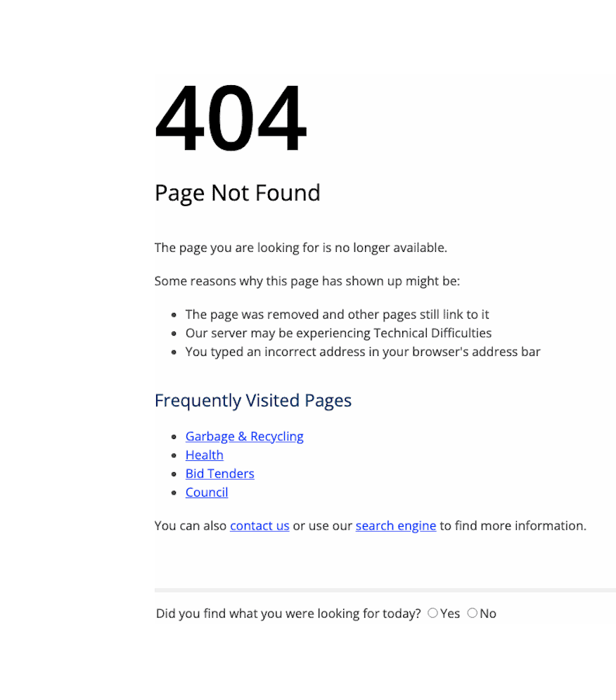
Task: Click the 'Some reasons why' sentence
Action: pos(307,281)
